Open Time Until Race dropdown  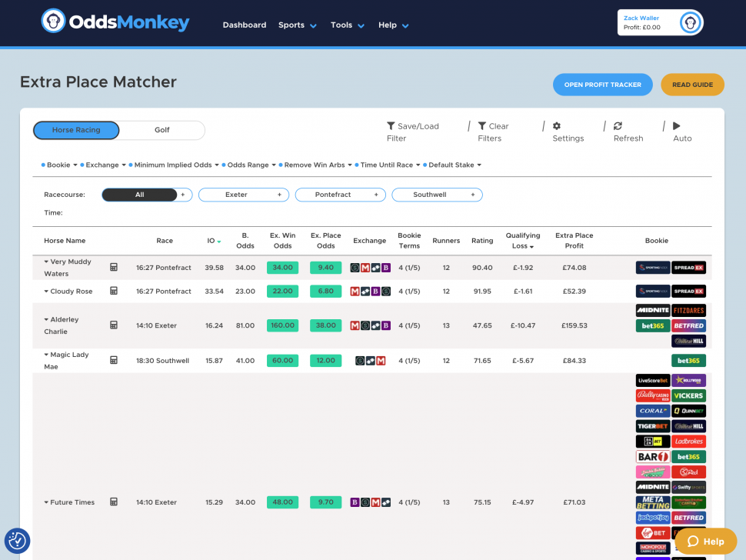(388, 165)
